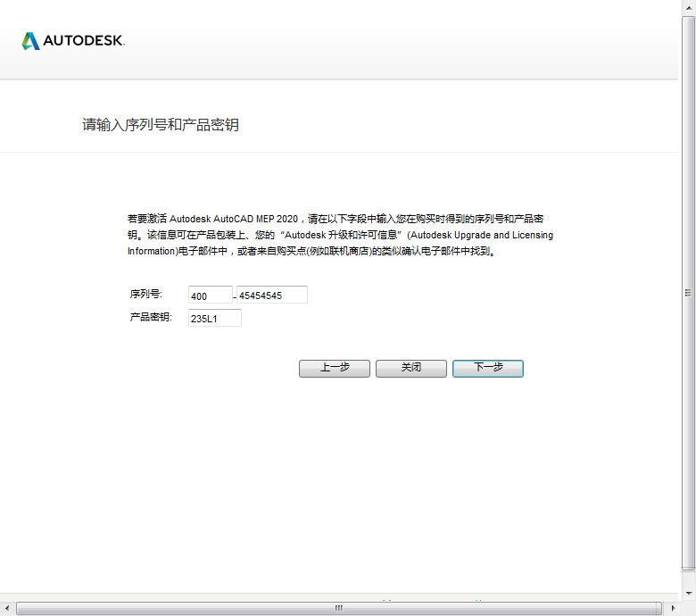Click the product key field containing 235L1
Image resolution: width=696 pixels, height=616 pixels.
point(215,318)
